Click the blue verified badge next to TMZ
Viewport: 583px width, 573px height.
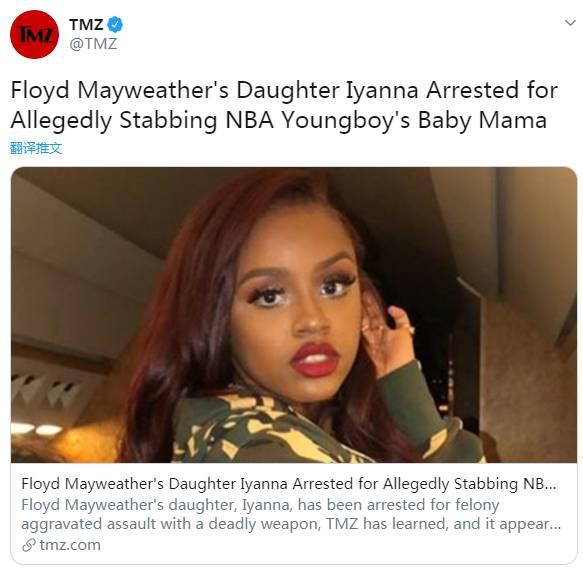pos(115,25)
